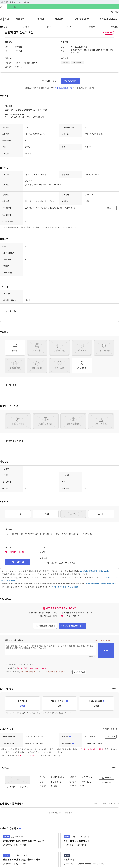This screenshot has width=119, height=868.
Task: Open the 취업지원 menu
Action: [x=40, y=19]
